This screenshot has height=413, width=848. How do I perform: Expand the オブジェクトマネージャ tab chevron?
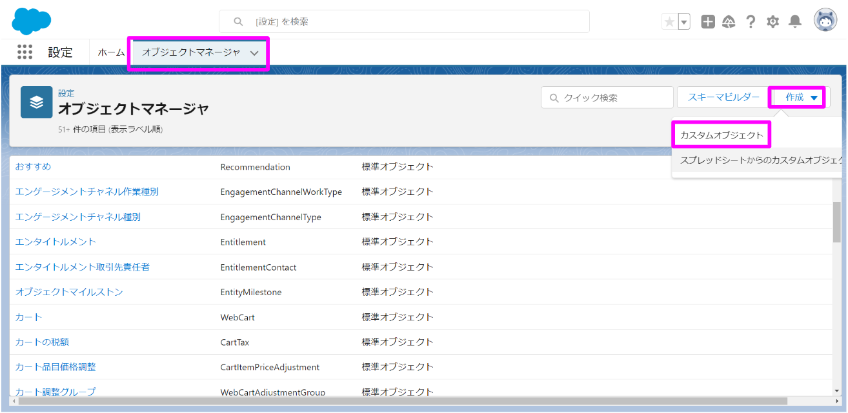point(255,53)
